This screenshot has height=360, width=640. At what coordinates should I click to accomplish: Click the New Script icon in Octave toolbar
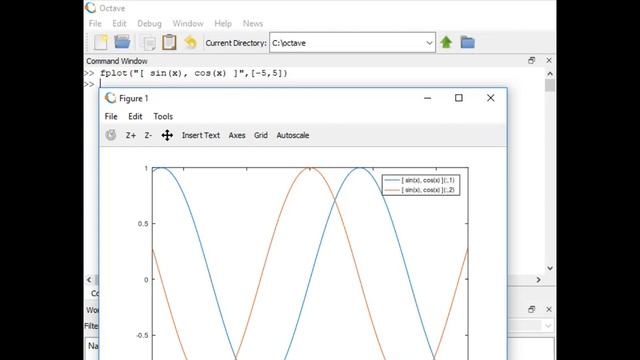click(101, 42)
